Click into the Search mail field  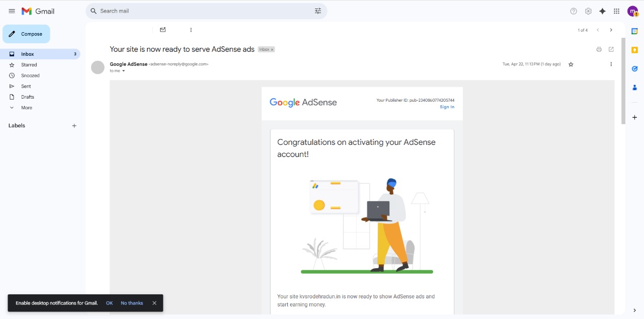pos(206,11)
